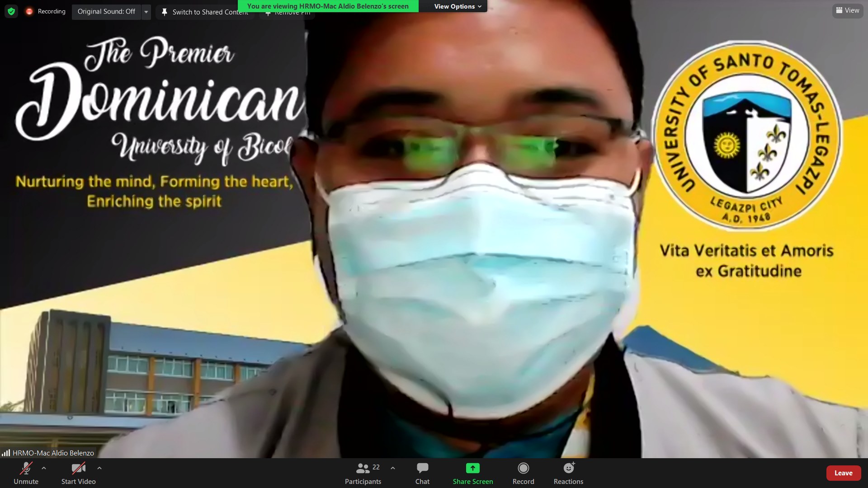The width and height of the screenshot is (868, 488).
Task: Expand the Original Sound dropdown arrow
Action: point(146,12)
